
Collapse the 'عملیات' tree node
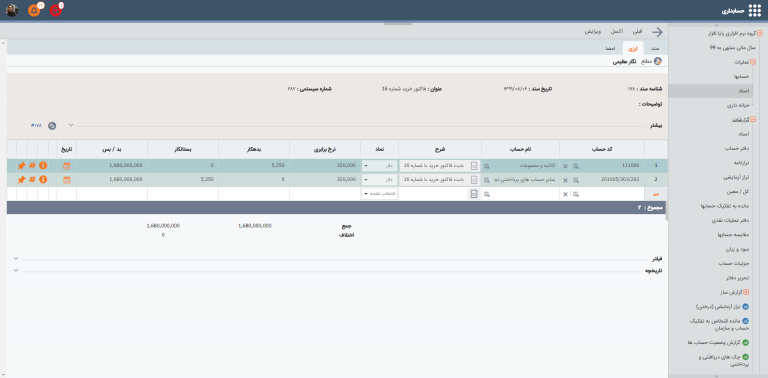tap(753, 62)
